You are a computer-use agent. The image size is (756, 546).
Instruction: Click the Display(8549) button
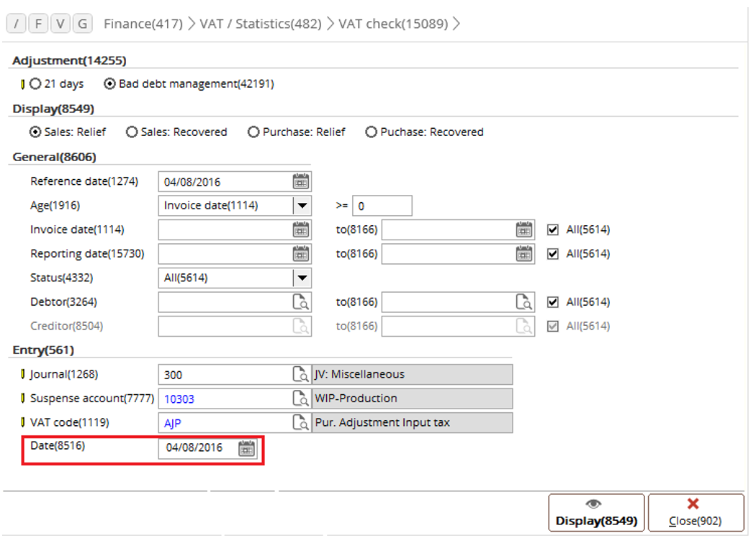[596, 513]
